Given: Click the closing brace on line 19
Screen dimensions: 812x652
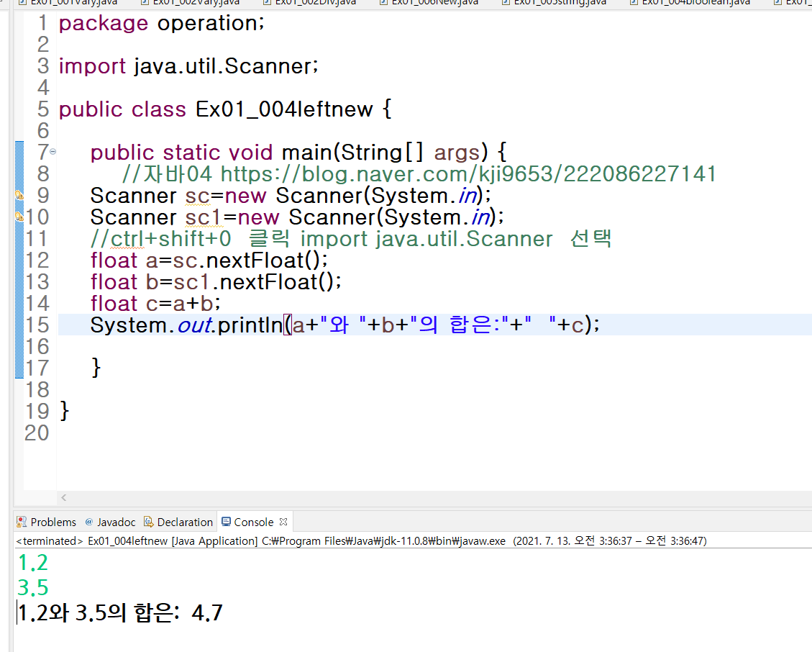Looking at the screenshot, I should pos(64,410).
